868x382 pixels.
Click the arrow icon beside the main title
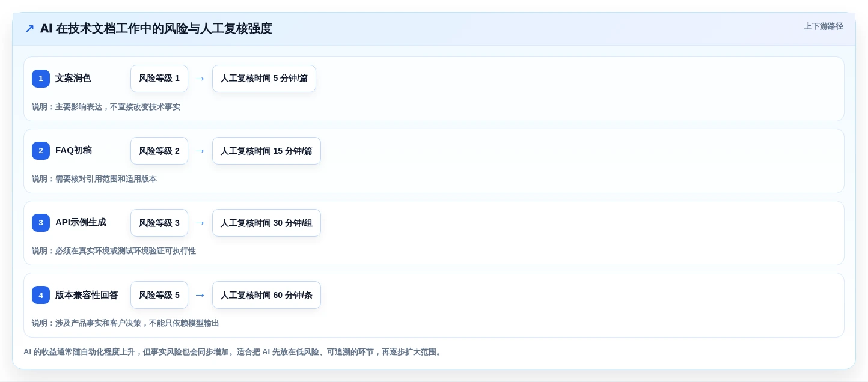tap(29, 29)
